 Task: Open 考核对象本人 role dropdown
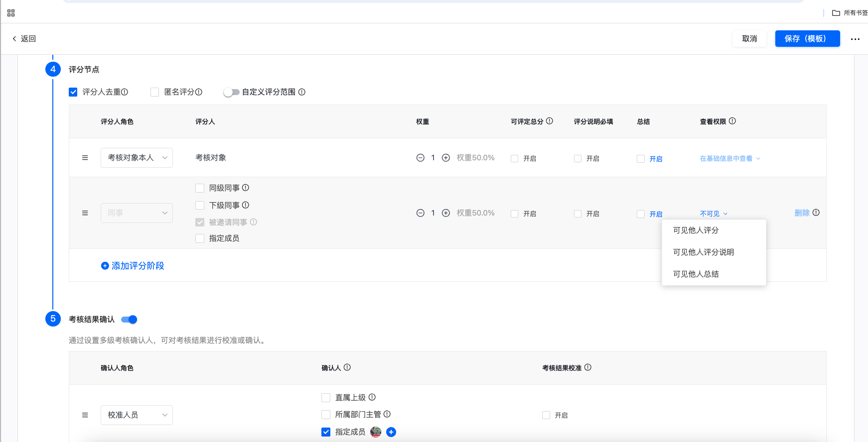coord(137,158)
